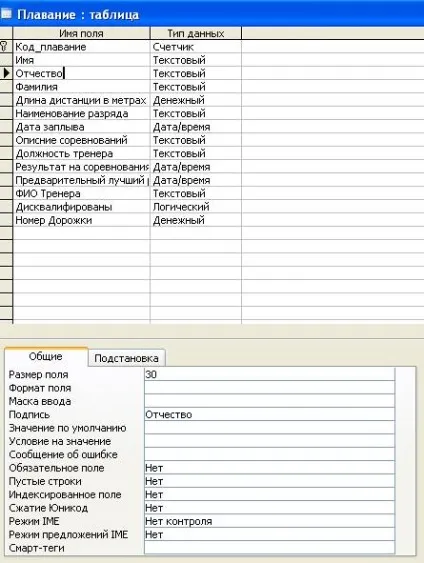Open data type Текстовый for Имя
Viewport: 424px width, 563px height.
click(196, 60)
